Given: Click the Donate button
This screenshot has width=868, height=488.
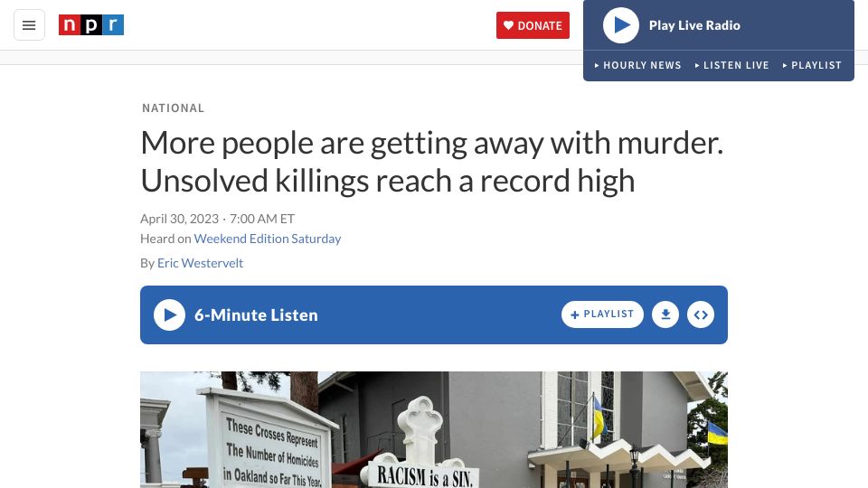Looking at the screenshot, I should coord(533,25).
